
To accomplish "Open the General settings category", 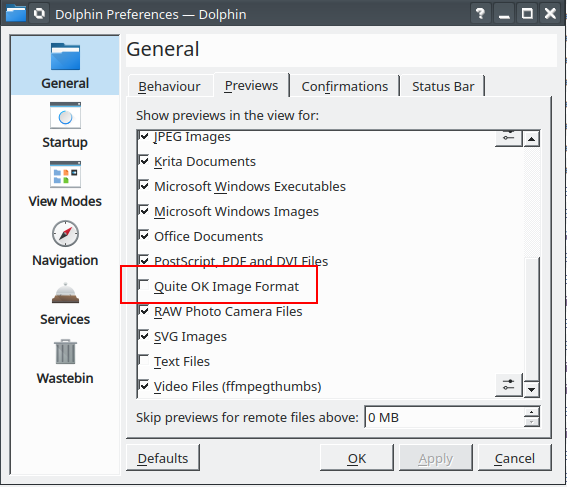I will pyautogui.click(x=65, y=65).
